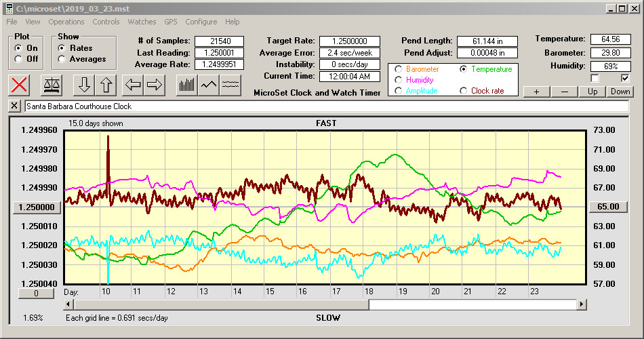The width and height of the screenshot is (644, 339).
Task: Uncheck the ticked checkbox below Humidity
Action: [x=625, y=78]
